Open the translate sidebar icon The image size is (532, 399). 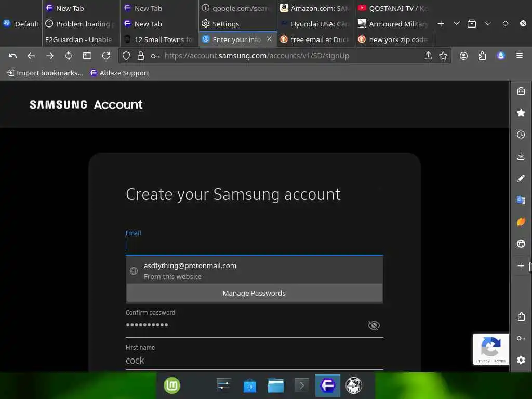521,200
